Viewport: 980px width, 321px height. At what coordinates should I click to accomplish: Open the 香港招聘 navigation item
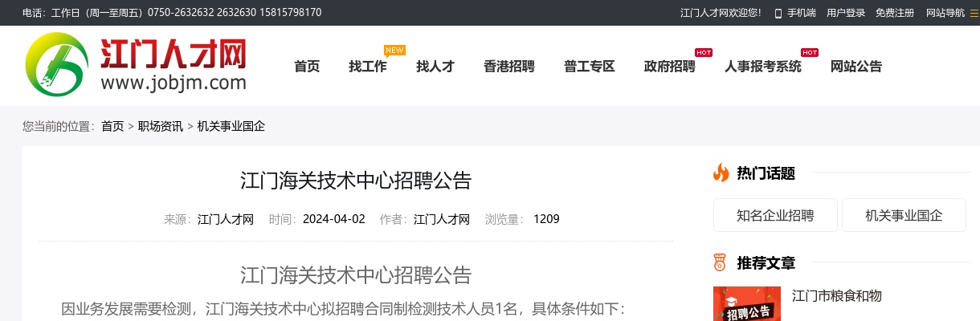(509, 67)
